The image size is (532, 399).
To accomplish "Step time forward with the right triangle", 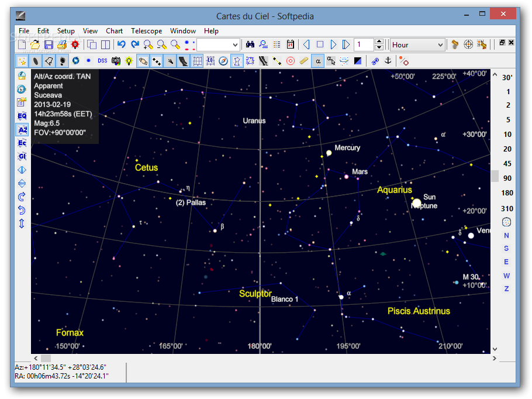I will click(333, 44).
